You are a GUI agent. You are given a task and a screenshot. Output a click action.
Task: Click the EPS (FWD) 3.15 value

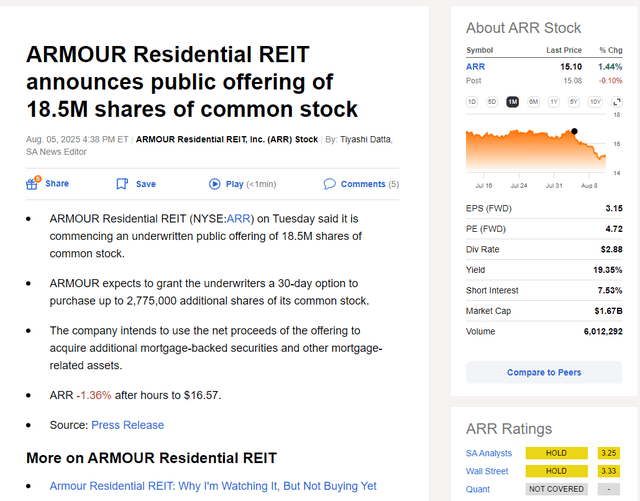[x=614, y=209]
